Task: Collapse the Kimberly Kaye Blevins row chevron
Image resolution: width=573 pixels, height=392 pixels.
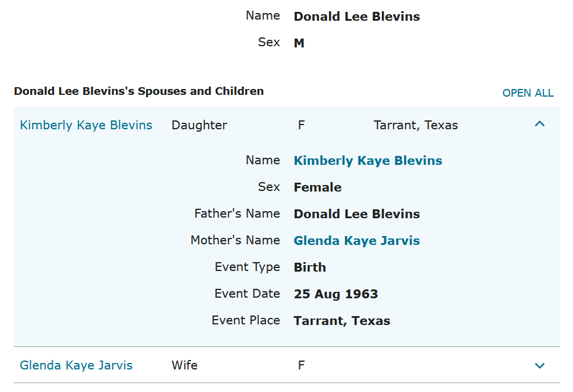Action: (x=539, y=125)
